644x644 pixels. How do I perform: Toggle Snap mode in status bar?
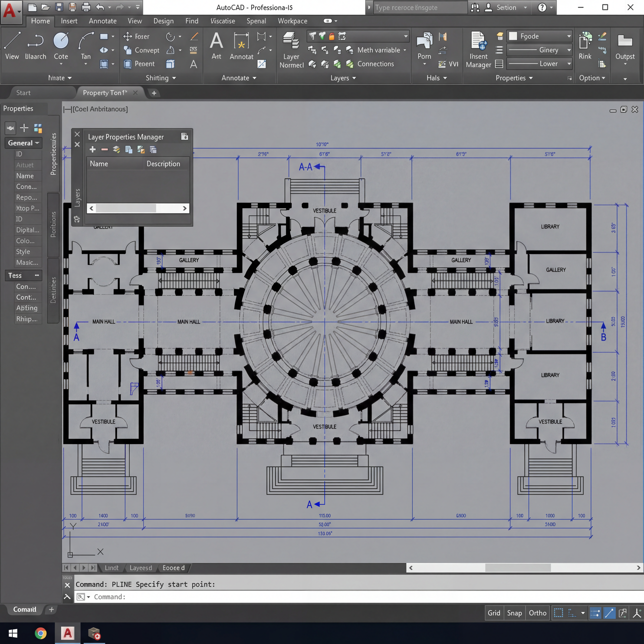pyautogui.click(x=514, y=613)
